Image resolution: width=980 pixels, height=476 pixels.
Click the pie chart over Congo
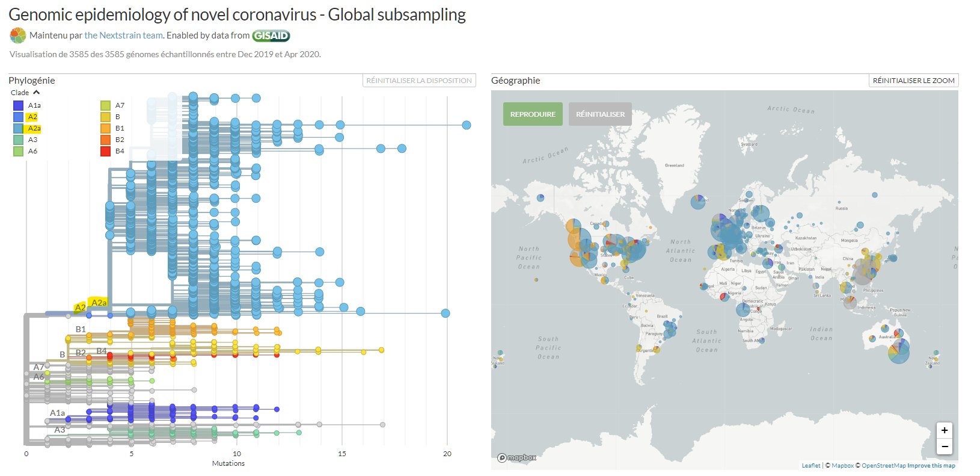[743, 309]
